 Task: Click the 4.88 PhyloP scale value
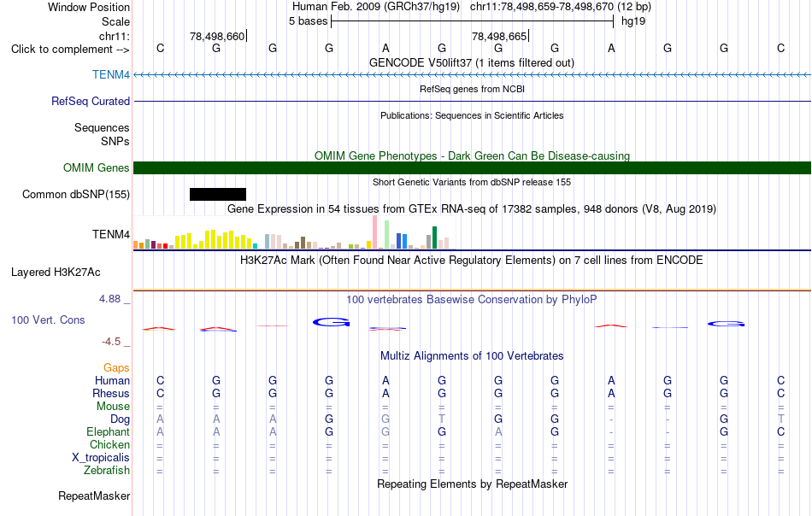pos(109,299)
